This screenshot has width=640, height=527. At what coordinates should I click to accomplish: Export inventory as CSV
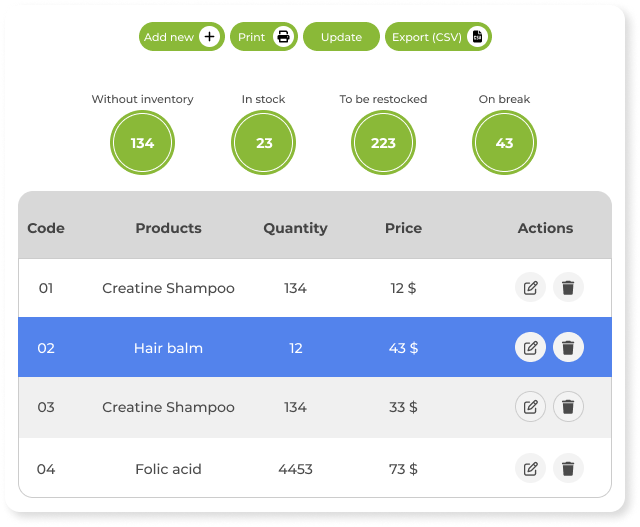pyautogui.click(x=438, y=37)
